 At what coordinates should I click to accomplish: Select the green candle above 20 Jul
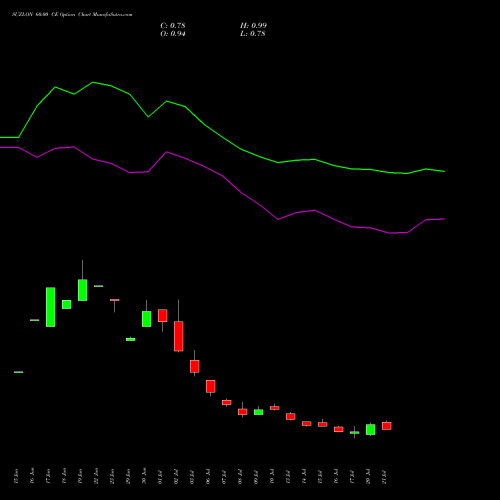point(371,430)
